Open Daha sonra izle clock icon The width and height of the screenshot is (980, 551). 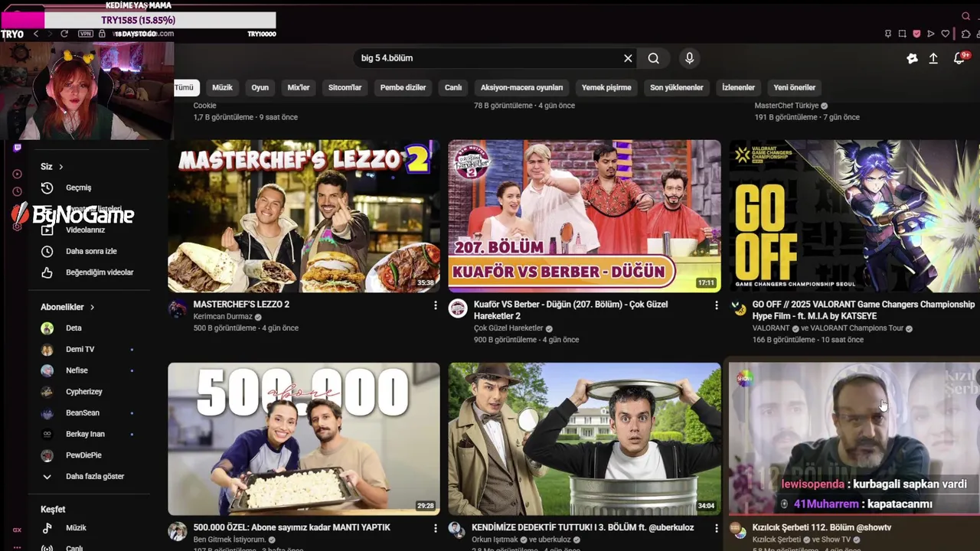pyautogui.click(x=47, y=251)
